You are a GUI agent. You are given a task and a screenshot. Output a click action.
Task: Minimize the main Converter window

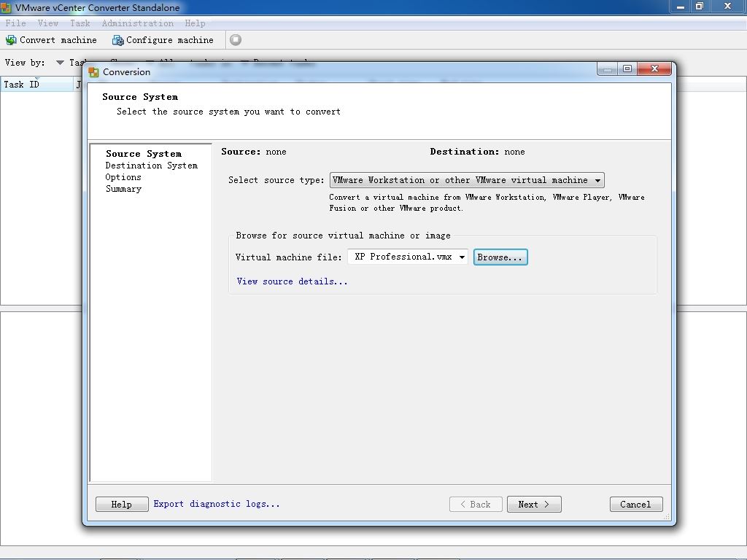tap(681, 6)
